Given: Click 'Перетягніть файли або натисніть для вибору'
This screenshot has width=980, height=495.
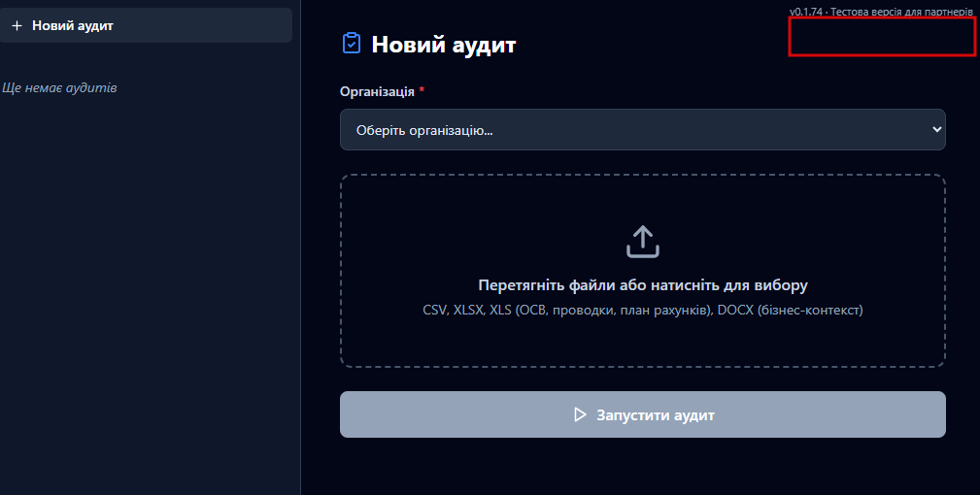Looking at the screenshot, I should [x=643, y=285].
